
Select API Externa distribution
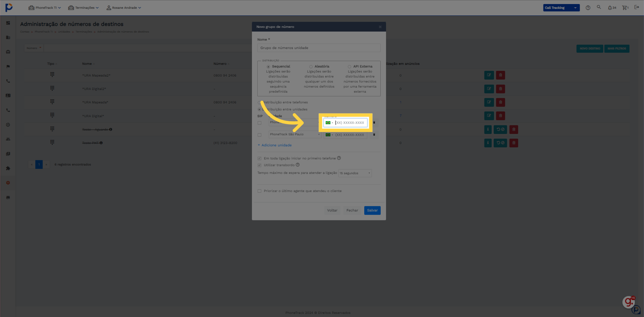click(350, 67)
